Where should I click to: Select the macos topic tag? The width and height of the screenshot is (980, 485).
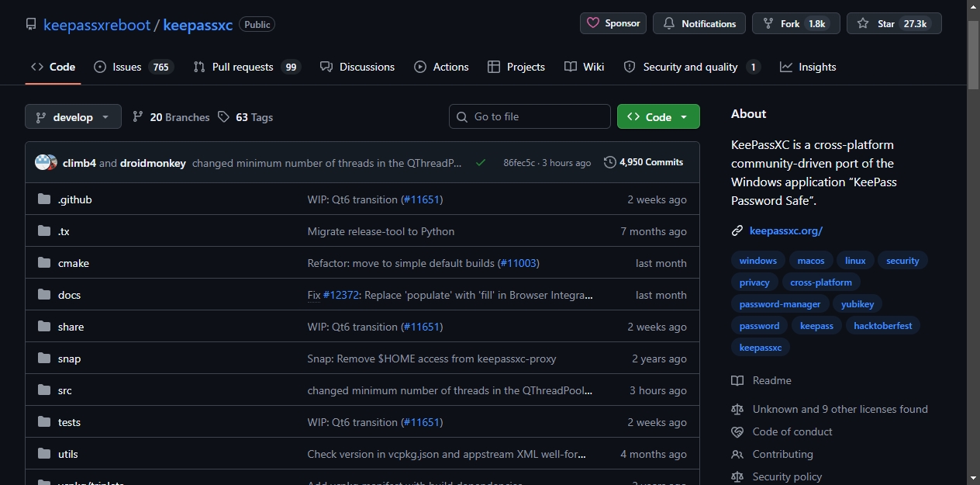811,261
